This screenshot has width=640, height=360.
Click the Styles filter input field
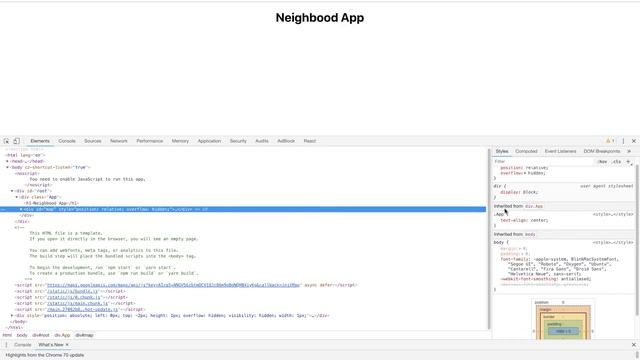[x=543, y=162]
